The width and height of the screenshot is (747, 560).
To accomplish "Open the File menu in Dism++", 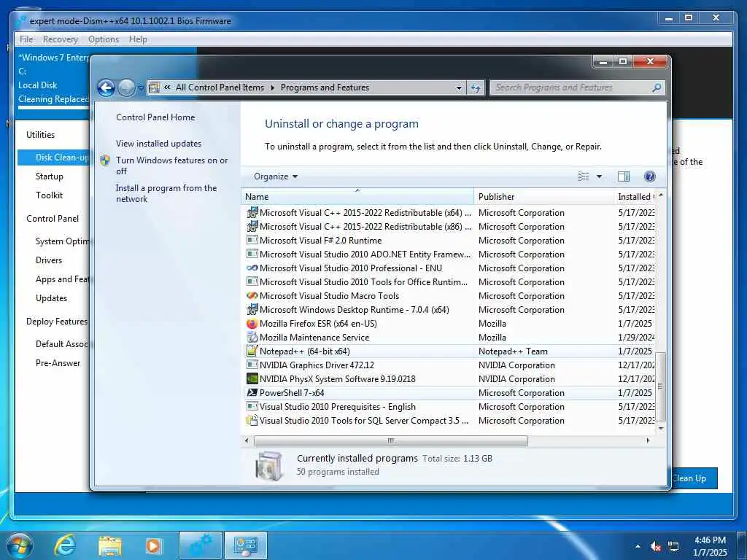I will 26,39.
